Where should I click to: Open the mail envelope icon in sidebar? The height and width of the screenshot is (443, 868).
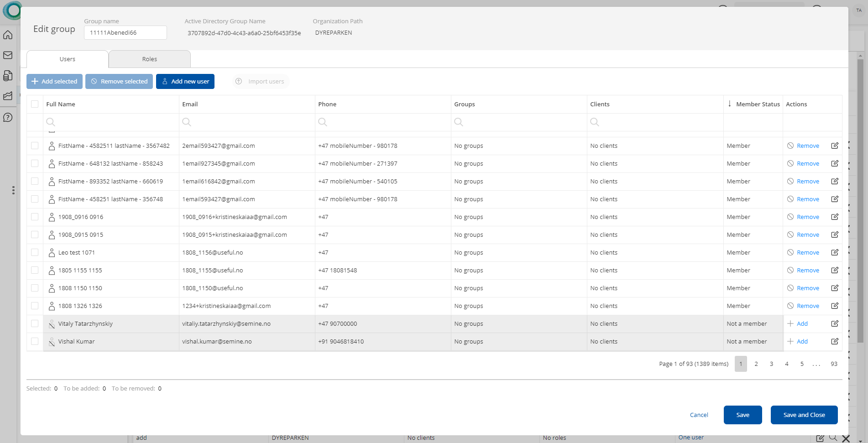coord(8,55)
